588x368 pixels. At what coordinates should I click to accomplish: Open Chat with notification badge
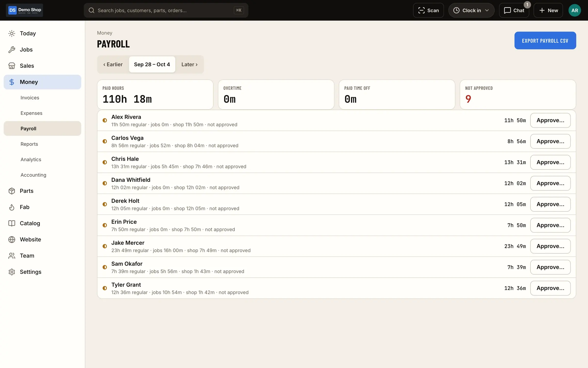[x=514, y=10]
